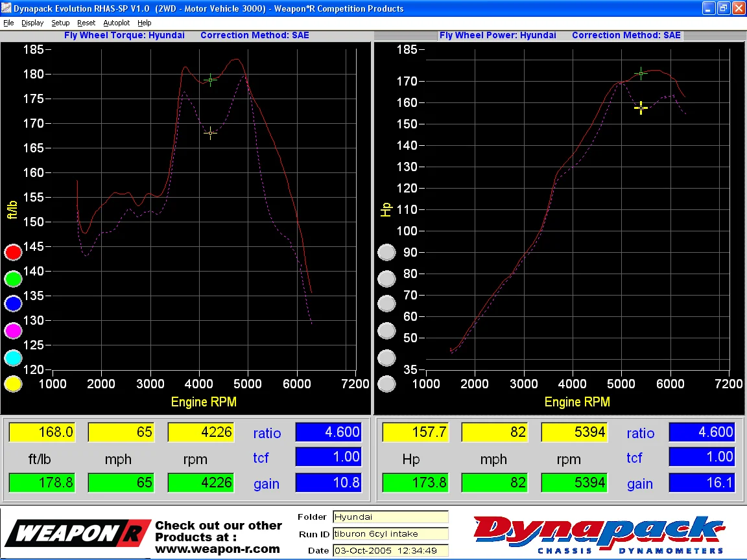Screen dimensions: 747x560
Task: Click the Run ID field tiburon 6cyl intake
Action: pyautogui.click(x=390, y=534)
